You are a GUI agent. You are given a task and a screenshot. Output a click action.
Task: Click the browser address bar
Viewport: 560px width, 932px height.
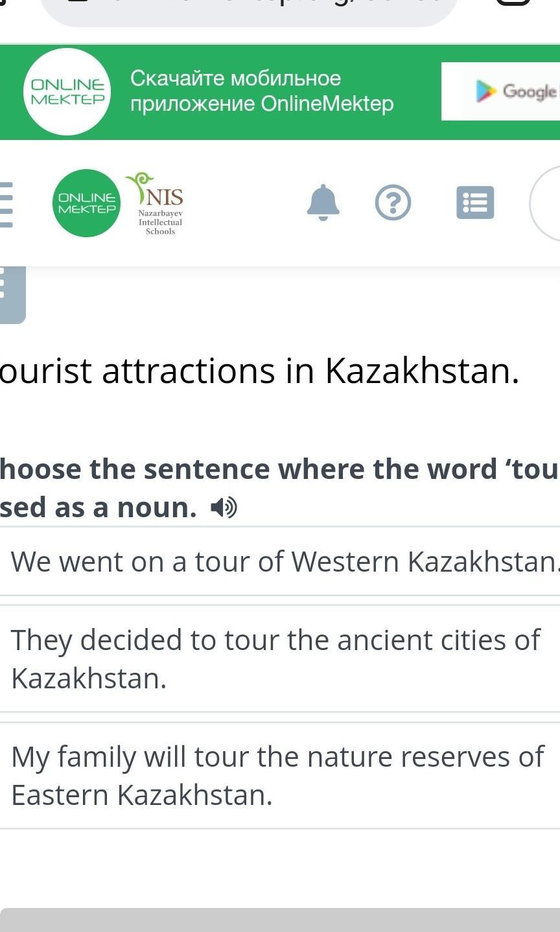click(x=249, y=10)
